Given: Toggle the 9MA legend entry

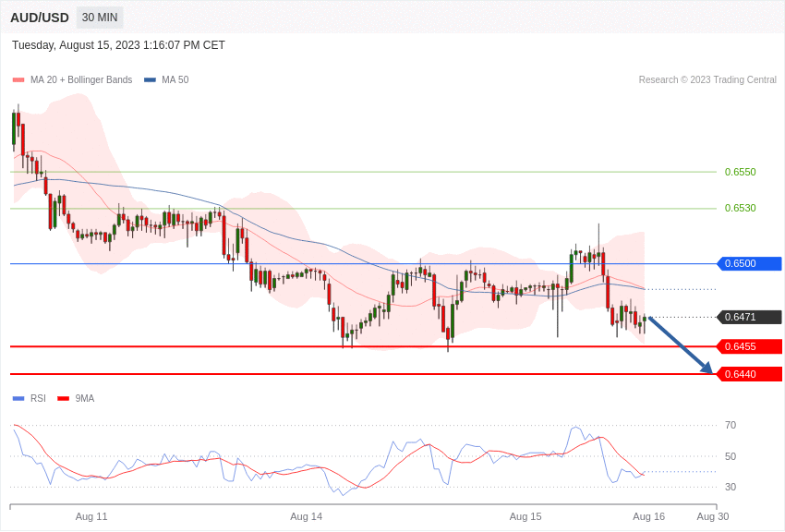Looking at the screenshot, I should (76, 398).
